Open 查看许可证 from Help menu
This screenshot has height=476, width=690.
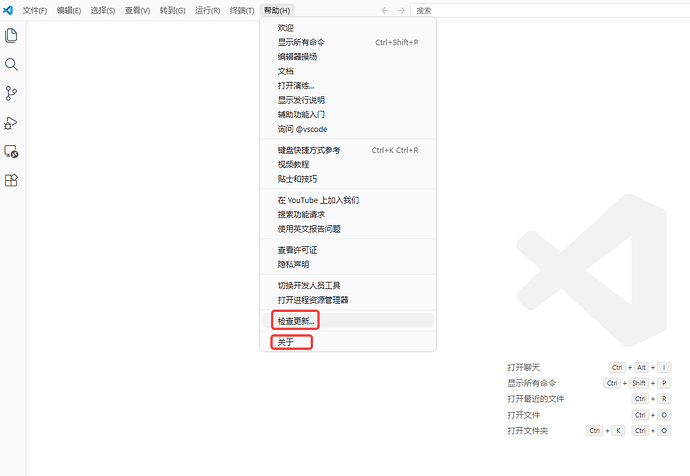348,250
